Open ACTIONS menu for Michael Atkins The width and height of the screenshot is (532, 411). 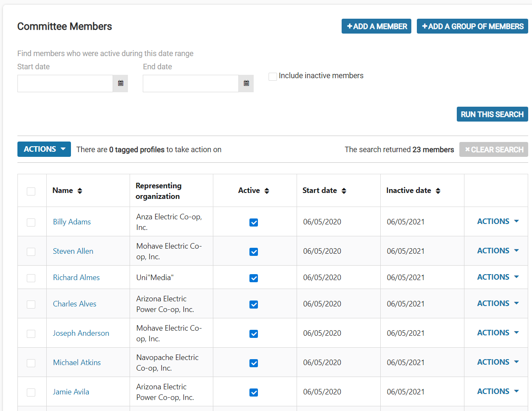[x=498, y=362]
